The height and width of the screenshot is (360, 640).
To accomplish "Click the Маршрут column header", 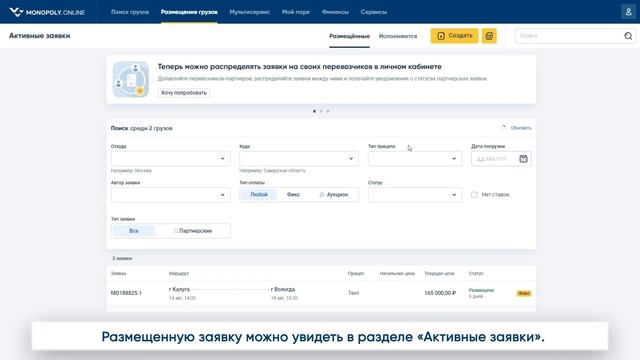I will pos(179,273).
